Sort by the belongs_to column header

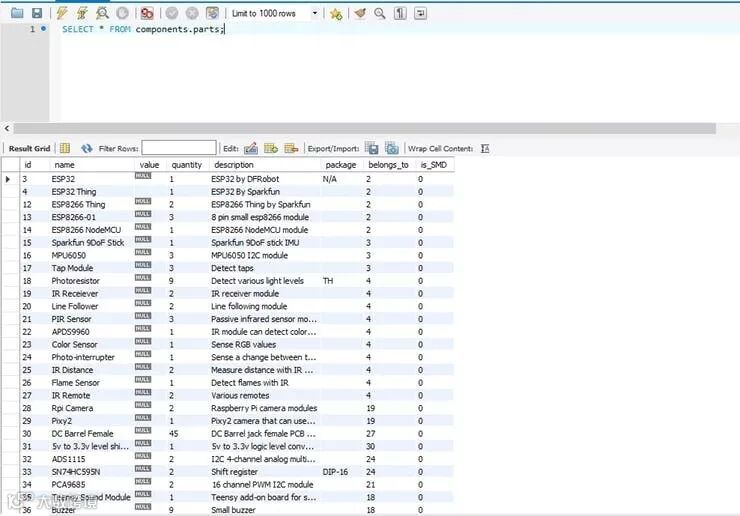(388, 165)
